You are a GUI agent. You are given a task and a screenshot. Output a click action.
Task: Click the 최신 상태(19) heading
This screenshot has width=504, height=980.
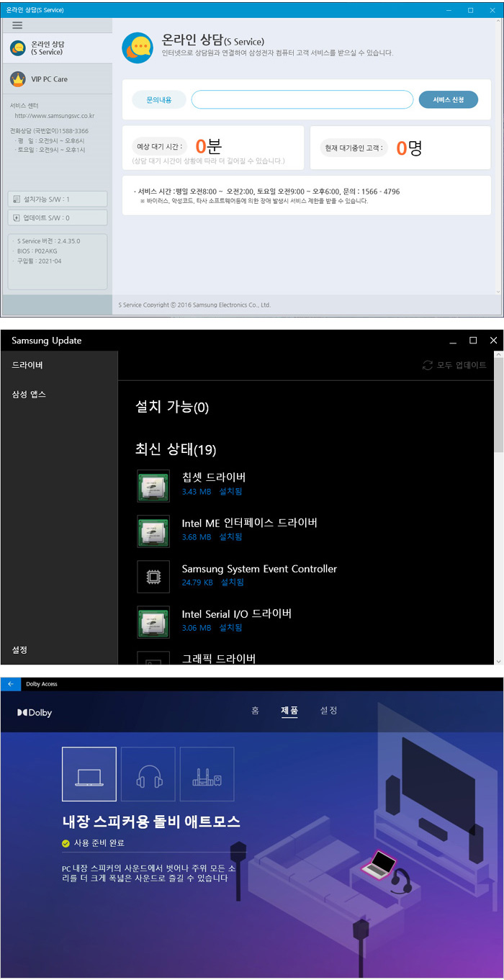click(176, 450)
